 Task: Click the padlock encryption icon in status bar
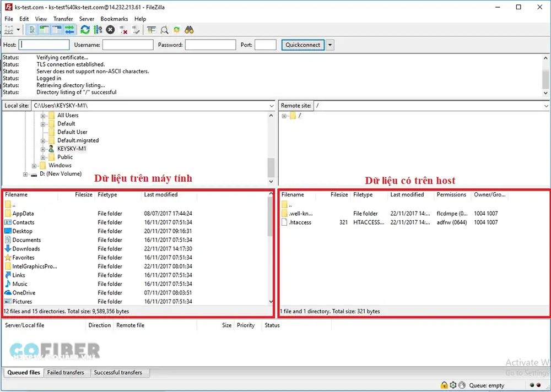point(444,385)
